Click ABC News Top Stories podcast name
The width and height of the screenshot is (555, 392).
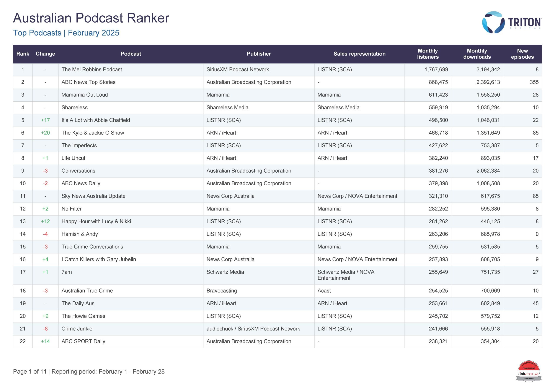pyautogui.click(x=88, y=82)
